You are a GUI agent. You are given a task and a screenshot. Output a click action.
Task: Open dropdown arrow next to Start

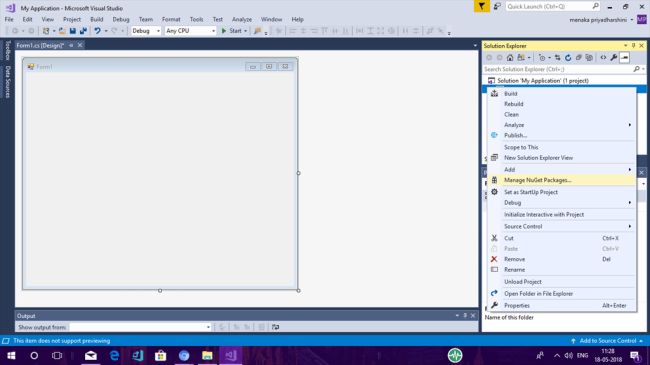coord(245,31)
